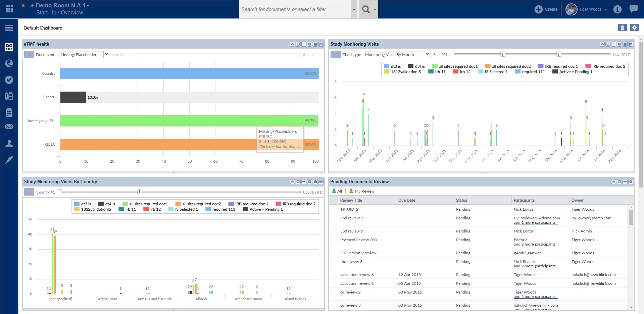
Task: Export the eTMF health widget
Action: [x=321, y=44]
